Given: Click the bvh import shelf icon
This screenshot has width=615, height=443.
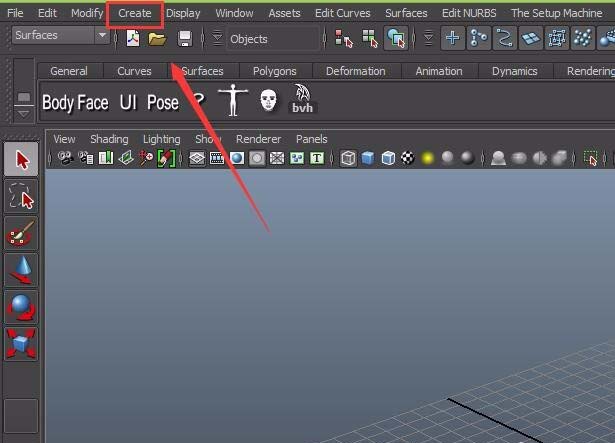Looking at the screenshot, I should coord(302,99).
